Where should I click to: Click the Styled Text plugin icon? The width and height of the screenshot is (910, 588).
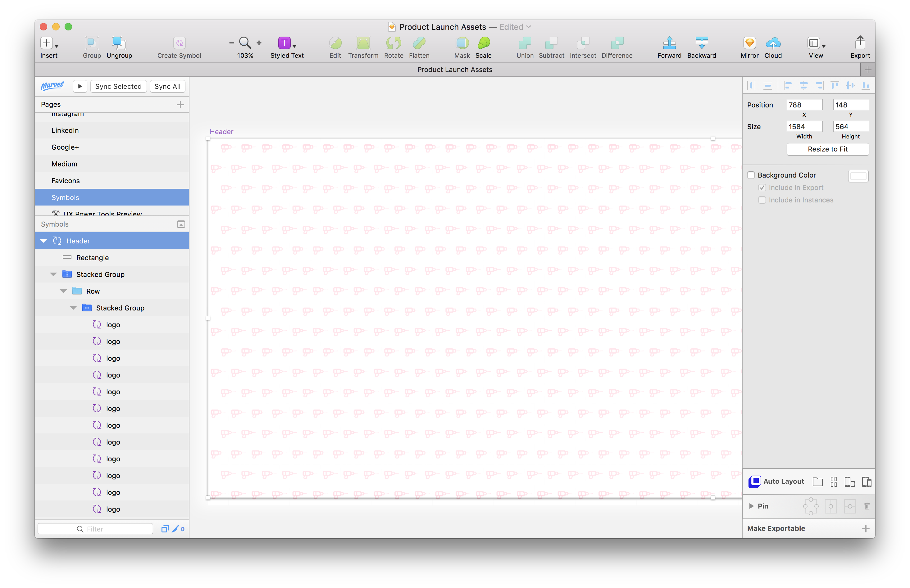[284, 43]
